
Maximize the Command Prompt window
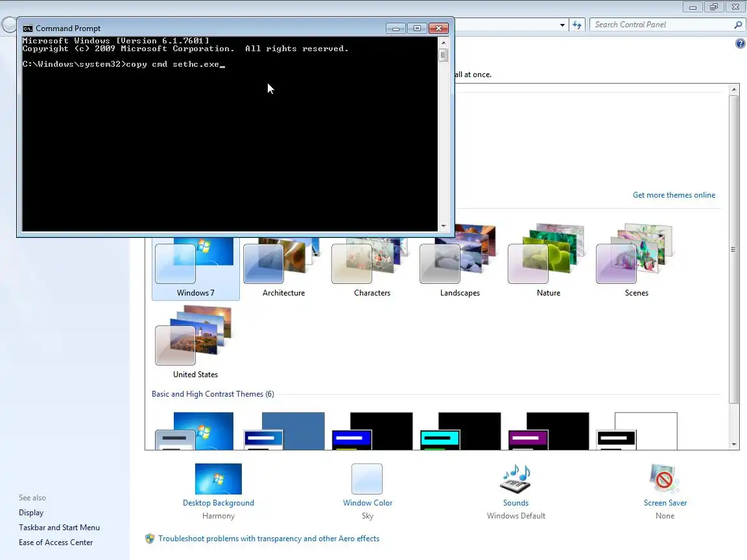417,28
